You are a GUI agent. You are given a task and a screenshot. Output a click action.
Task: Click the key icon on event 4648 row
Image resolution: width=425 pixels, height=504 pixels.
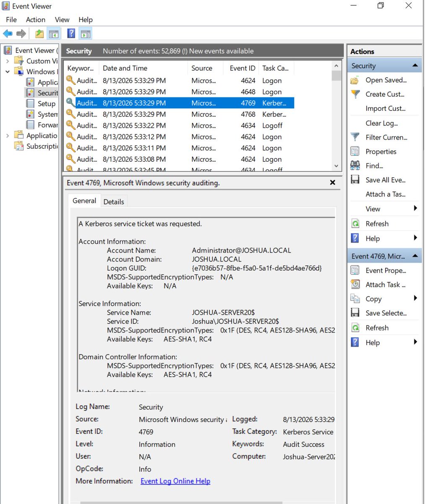click(x=71, y=92)
